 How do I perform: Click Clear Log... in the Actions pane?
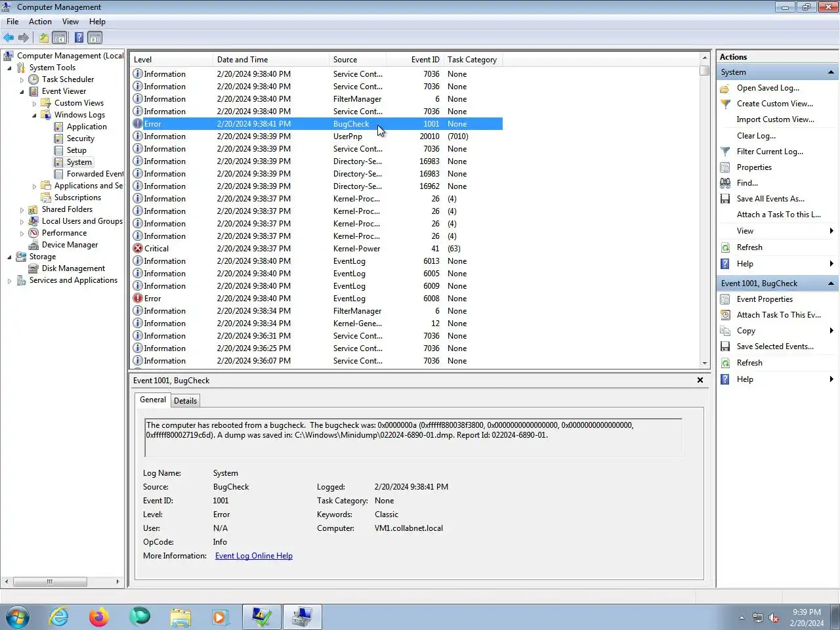pos(756,136)
